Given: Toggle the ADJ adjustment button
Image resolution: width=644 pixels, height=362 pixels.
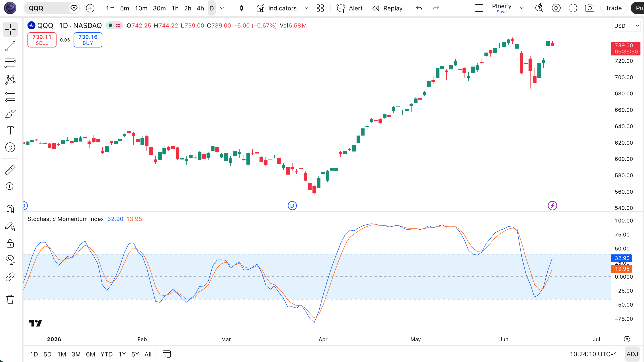Looking at the screenshot, I should pos(632,354).
